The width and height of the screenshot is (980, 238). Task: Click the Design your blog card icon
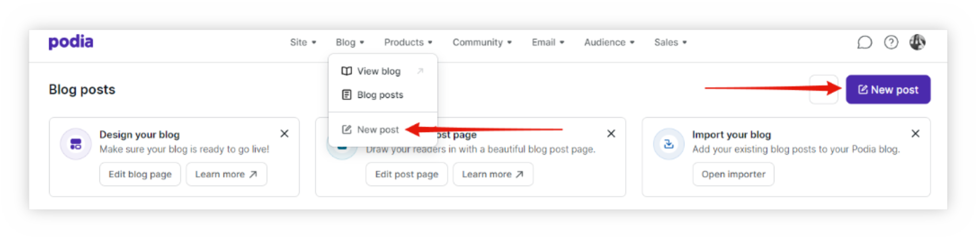(x=76, y=144)
